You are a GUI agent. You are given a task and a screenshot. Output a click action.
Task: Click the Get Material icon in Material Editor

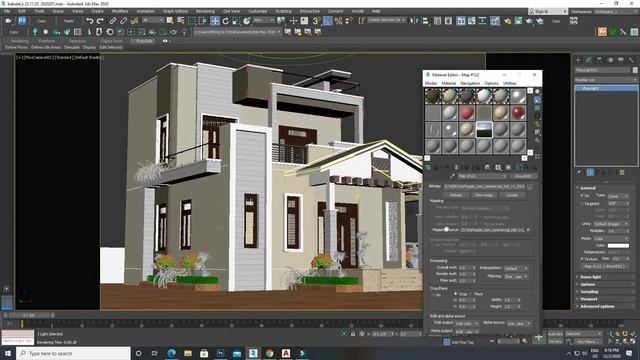coord(428,167)
